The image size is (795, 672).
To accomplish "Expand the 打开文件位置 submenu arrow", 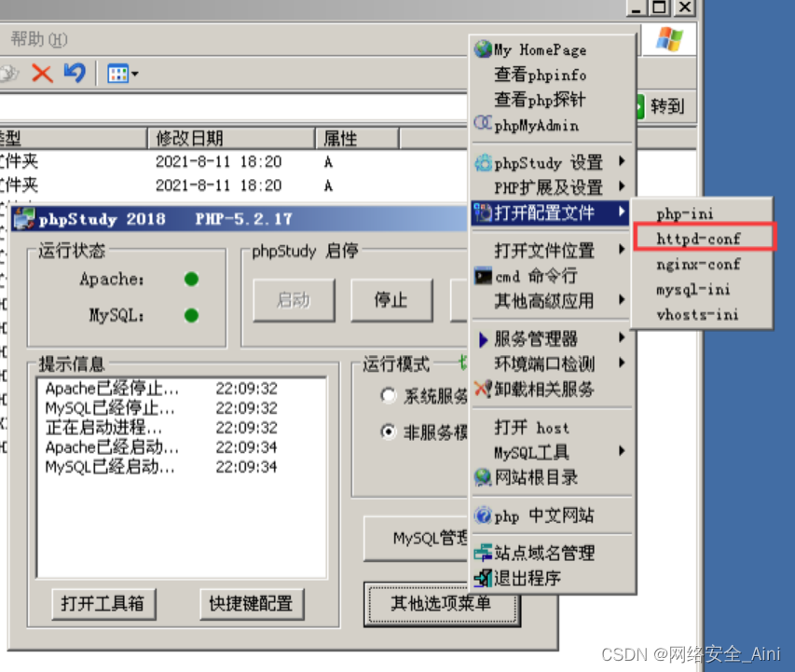I will [x=622, y=249].
